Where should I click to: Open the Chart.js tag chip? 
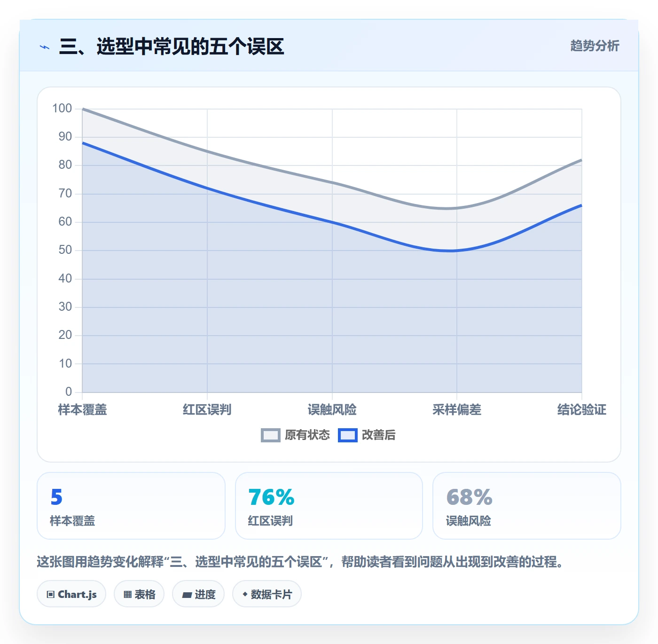[x=71, y=594]
